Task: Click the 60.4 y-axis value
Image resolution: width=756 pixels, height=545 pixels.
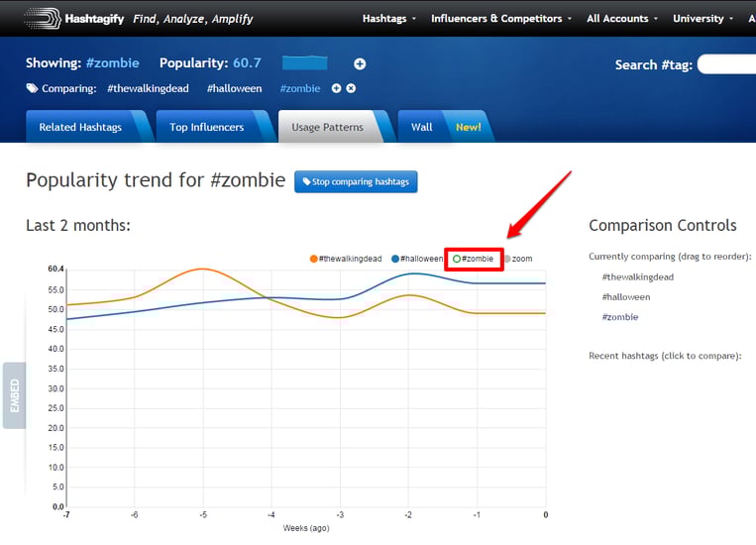Action: (x=55, y=269)
